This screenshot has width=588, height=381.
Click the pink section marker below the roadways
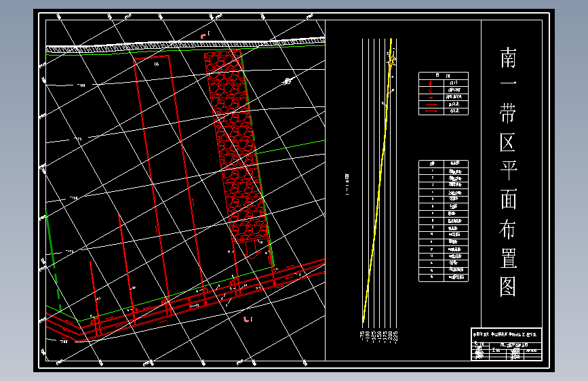[246, 319]
